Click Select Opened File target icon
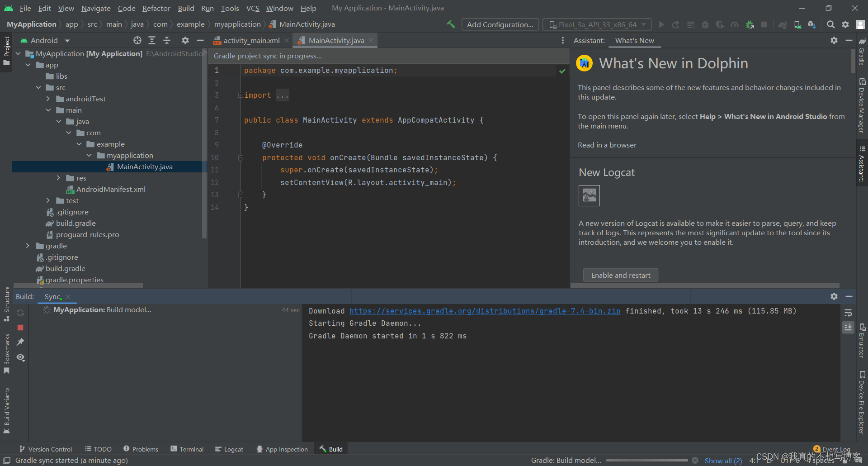The width and height of the screenshot is (868, 466). pos(137,40)
